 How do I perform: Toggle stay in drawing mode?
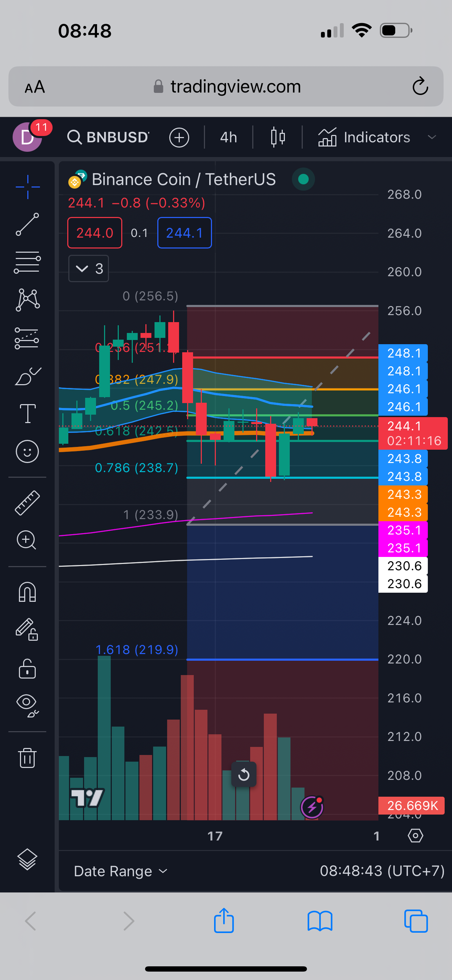click(27, 629)
